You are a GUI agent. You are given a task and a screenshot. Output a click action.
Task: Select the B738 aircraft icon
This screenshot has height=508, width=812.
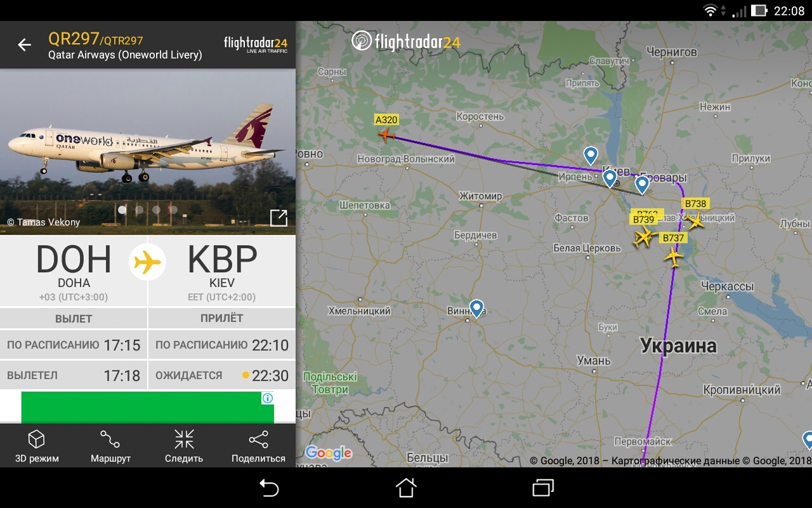pyautogui.click(x=695, y=222)
